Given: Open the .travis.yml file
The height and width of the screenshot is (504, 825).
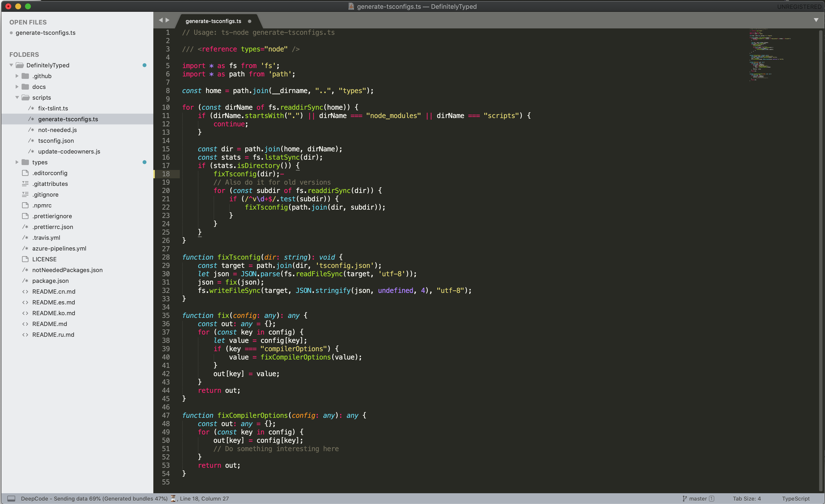Looking at the screenshot, I should [46, 238].
